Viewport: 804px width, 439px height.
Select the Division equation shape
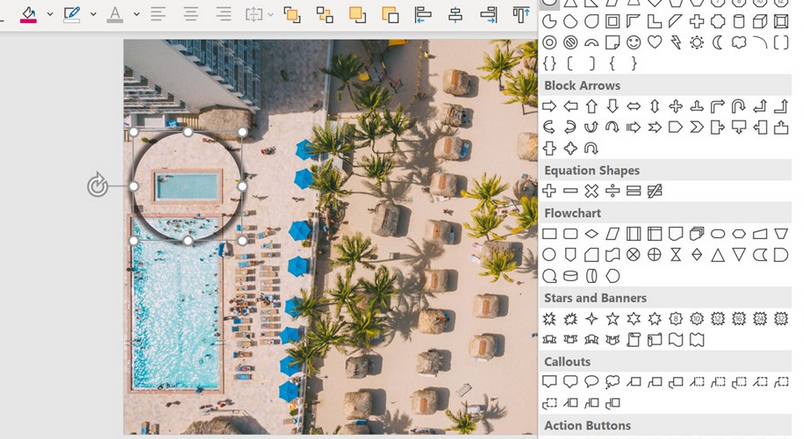click(x=612, y=191)
